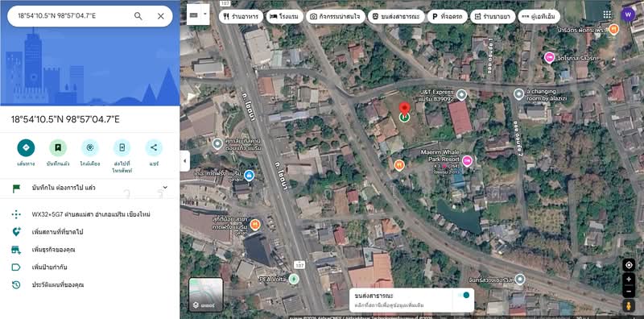Open ประวัติแผนที่ของคุณ maps history
The height and width of the screenshot is (319, 644).
(x=90, y=284)
